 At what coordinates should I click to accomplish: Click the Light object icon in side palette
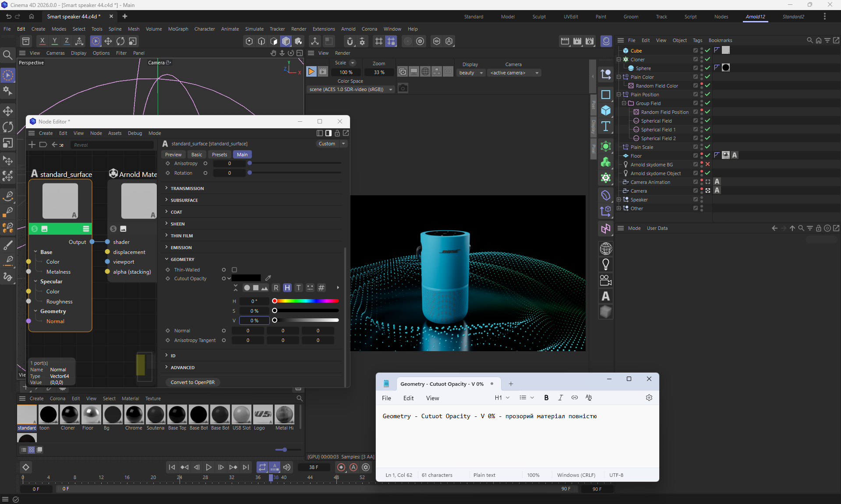(606, 264)
